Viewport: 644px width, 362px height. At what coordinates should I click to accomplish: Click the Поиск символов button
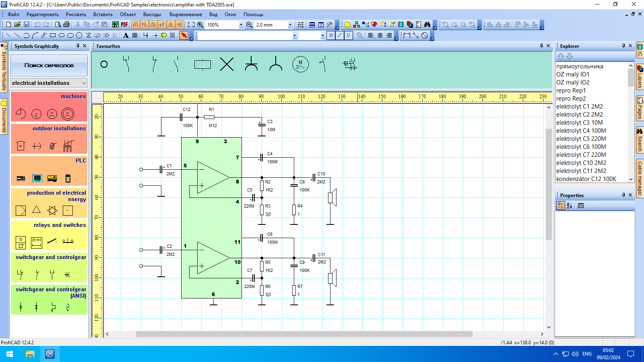(49, 65)
